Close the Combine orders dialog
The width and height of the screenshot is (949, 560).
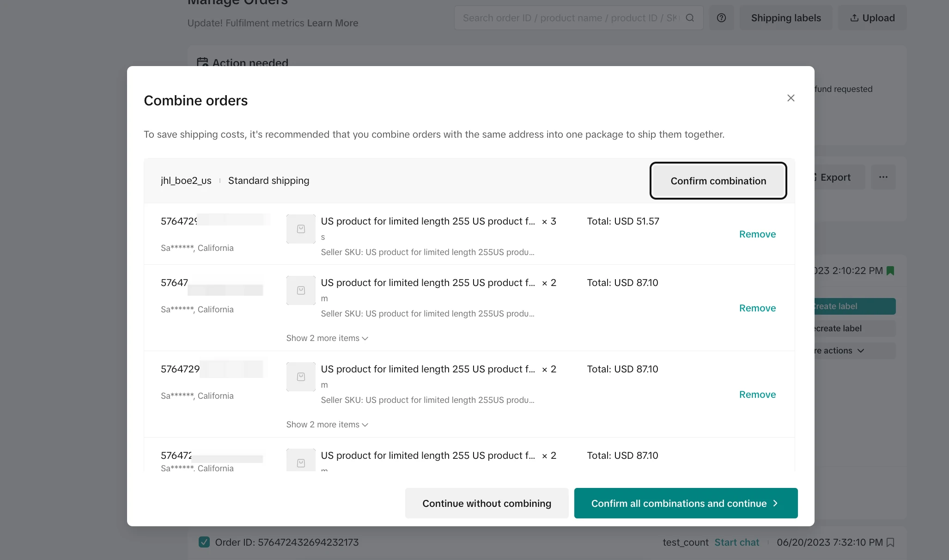click(791, 98)
